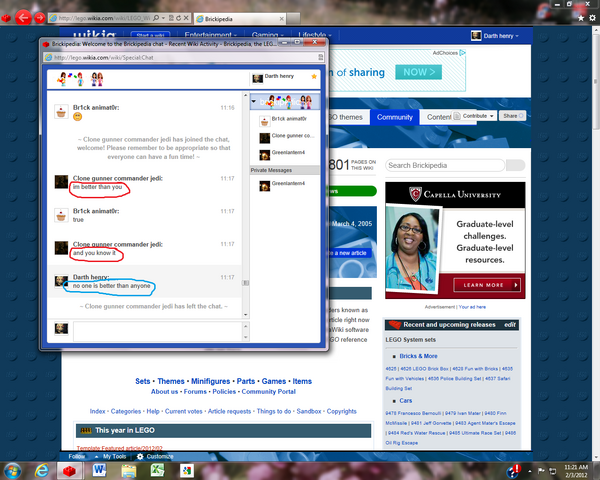
Task: Click the Share button
Action: [x=512, y=116]
